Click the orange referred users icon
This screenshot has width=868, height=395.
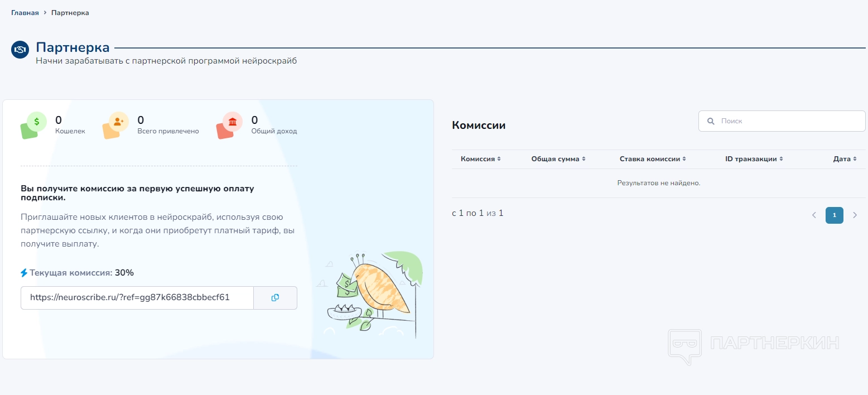click(x=118, y=121)
